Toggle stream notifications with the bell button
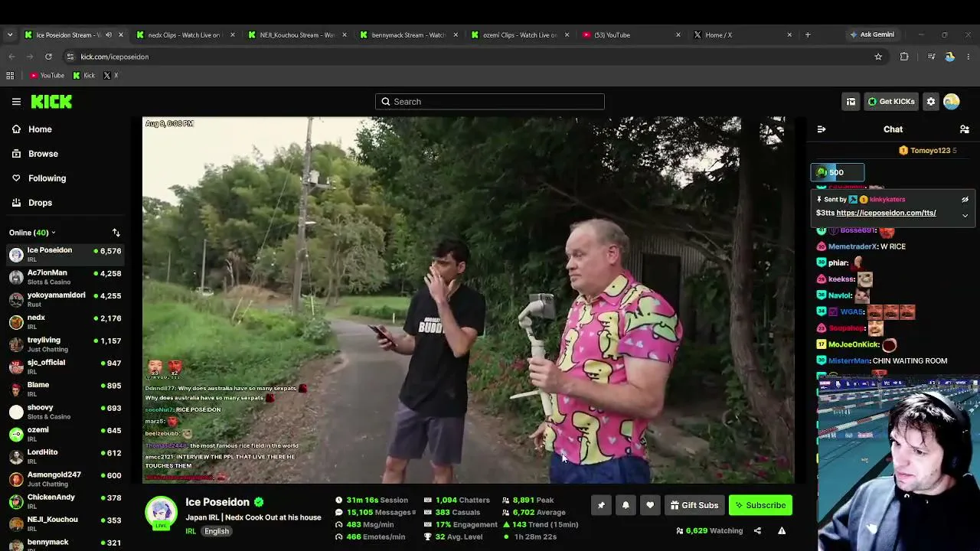This screenshot has width=980, height=551. [626, 505]
